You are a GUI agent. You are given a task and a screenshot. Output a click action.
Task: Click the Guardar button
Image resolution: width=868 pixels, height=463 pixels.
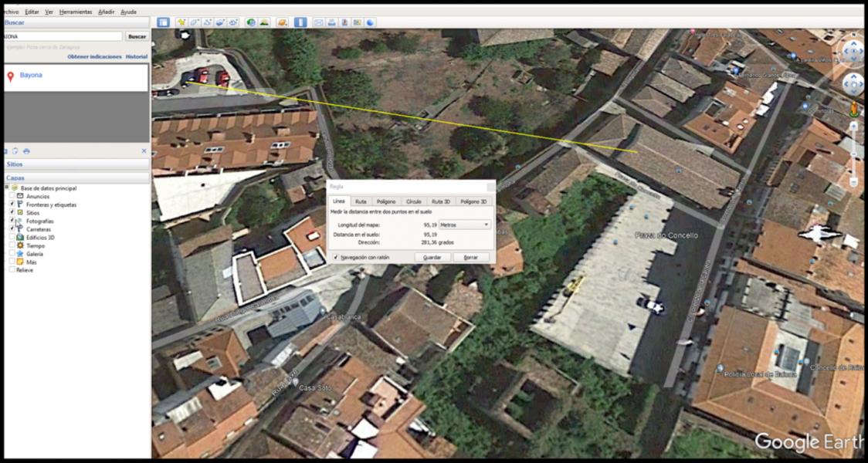pos(432,257)
